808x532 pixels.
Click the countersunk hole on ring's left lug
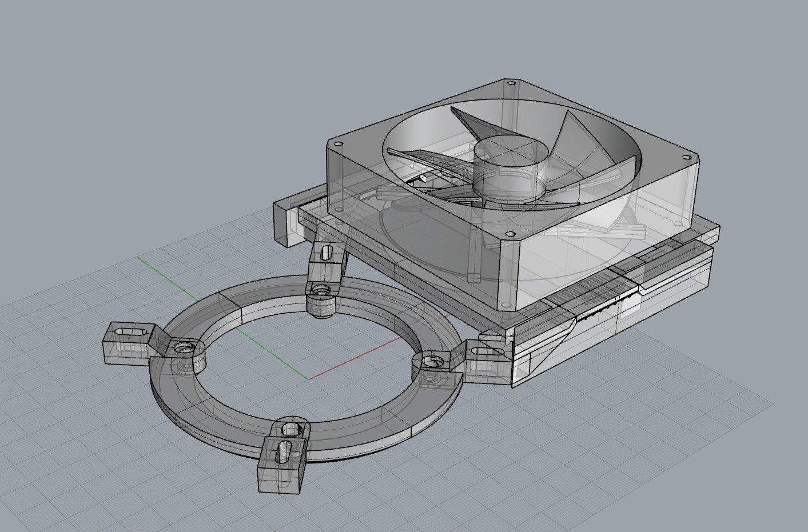(184, 347)
